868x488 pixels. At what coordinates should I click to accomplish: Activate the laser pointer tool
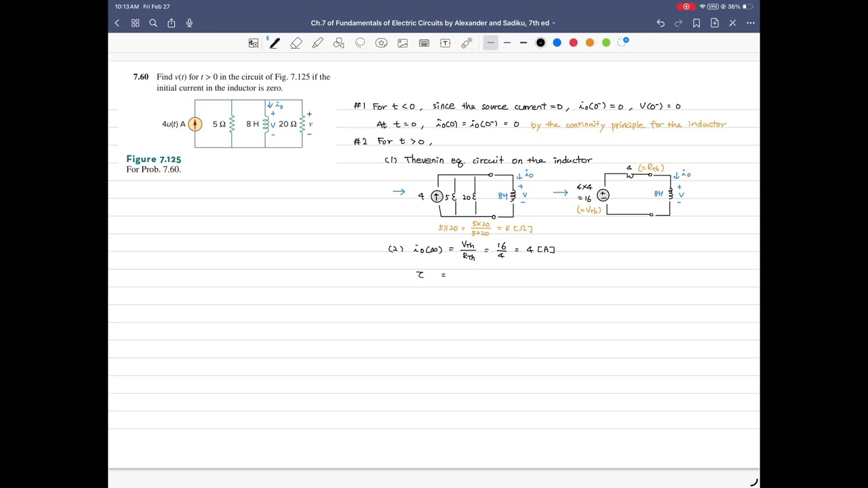[467, 43]
